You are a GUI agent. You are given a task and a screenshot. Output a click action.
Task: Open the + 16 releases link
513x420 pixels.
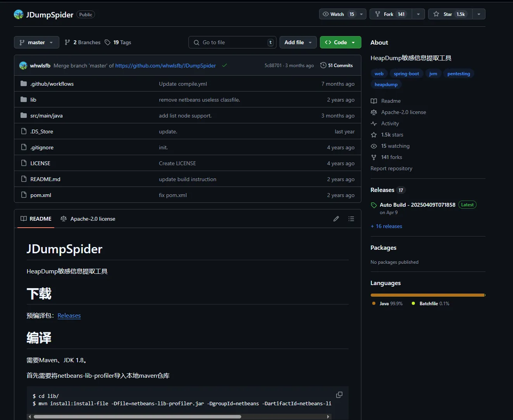click(x=386, y=226)
